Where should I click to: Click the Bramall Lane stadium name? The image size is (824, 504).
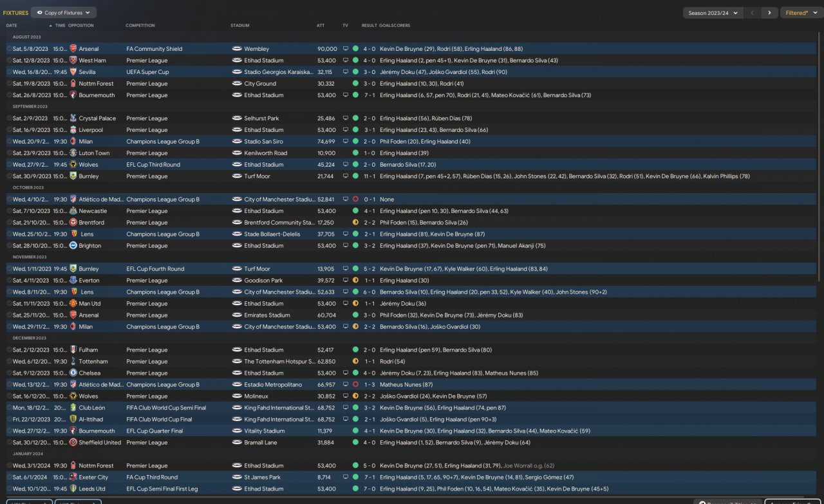tap(261, 443)
